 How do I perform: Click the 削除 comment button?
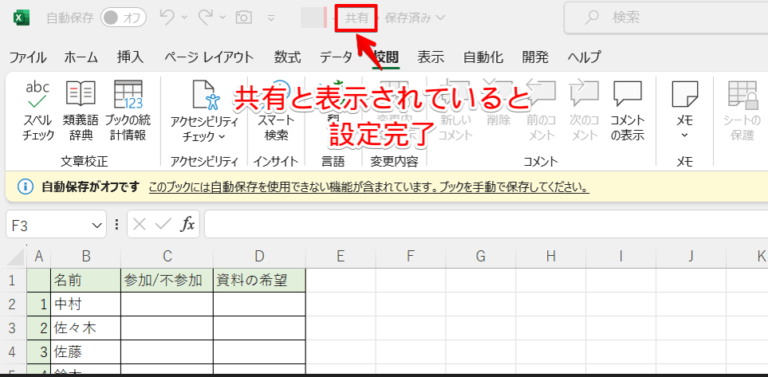(499, 103)
